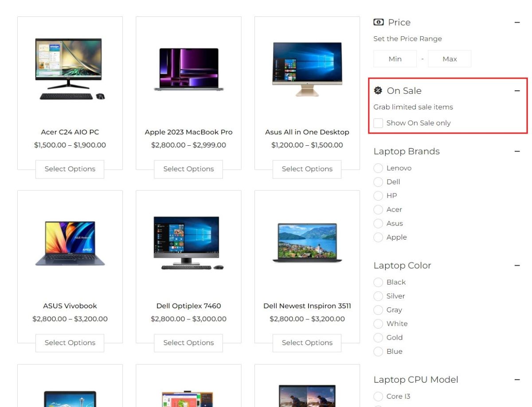This screenshot has height=407, width=532.
Task: Click the Max price input field
Action: (450, 59)
